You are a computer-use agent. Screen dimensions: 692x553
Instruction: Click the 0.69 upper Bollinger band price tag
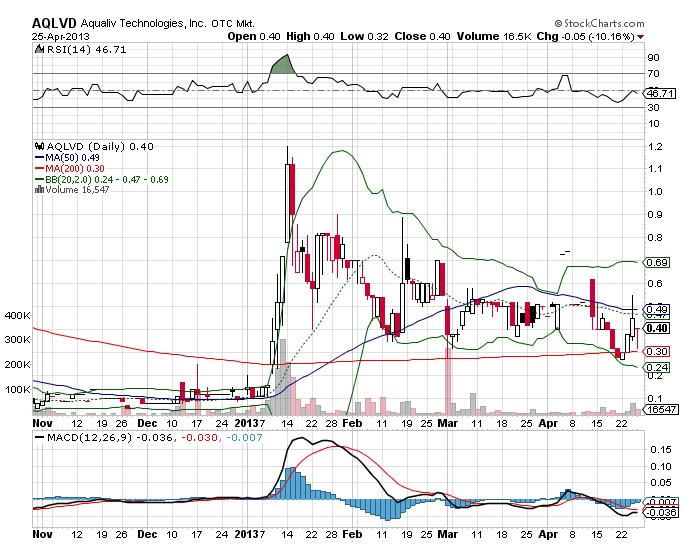pos(657,263)
